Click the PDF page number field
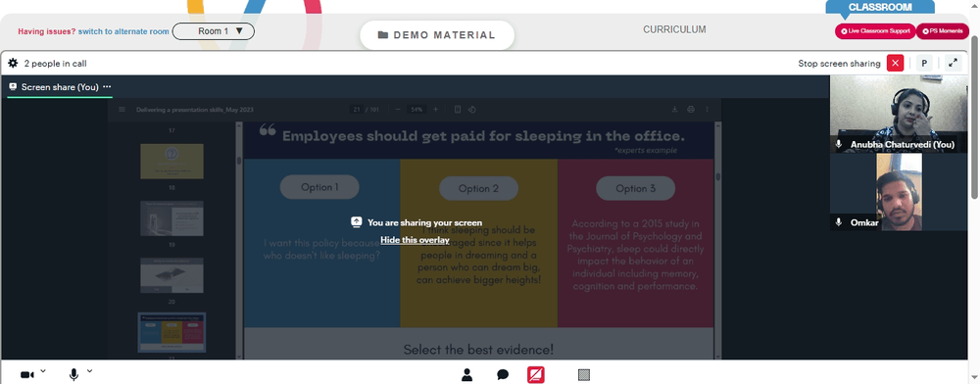Viewport: 980px width, 384px height. tap(357, 110)
